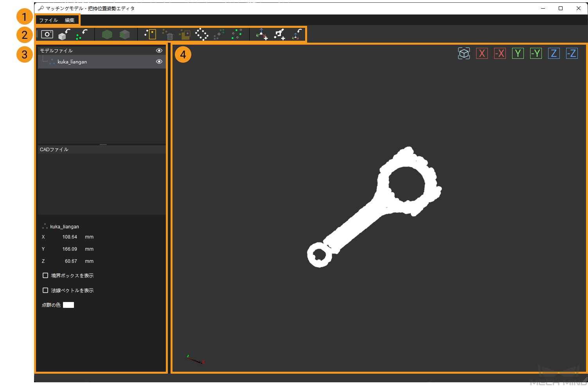Viewport: 588px width, 387px height.
Task: Import pick points with axes-arrow icon
Action: 297,34
